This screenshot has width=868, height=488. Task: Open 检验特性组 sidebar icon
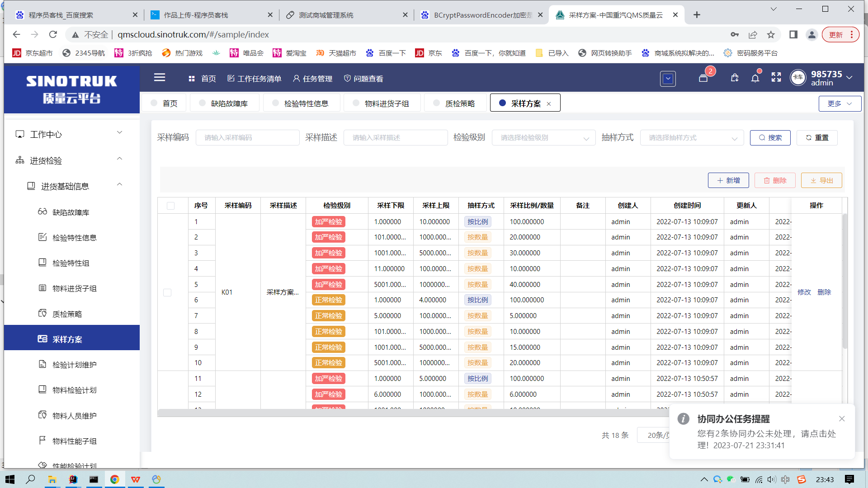42,263
